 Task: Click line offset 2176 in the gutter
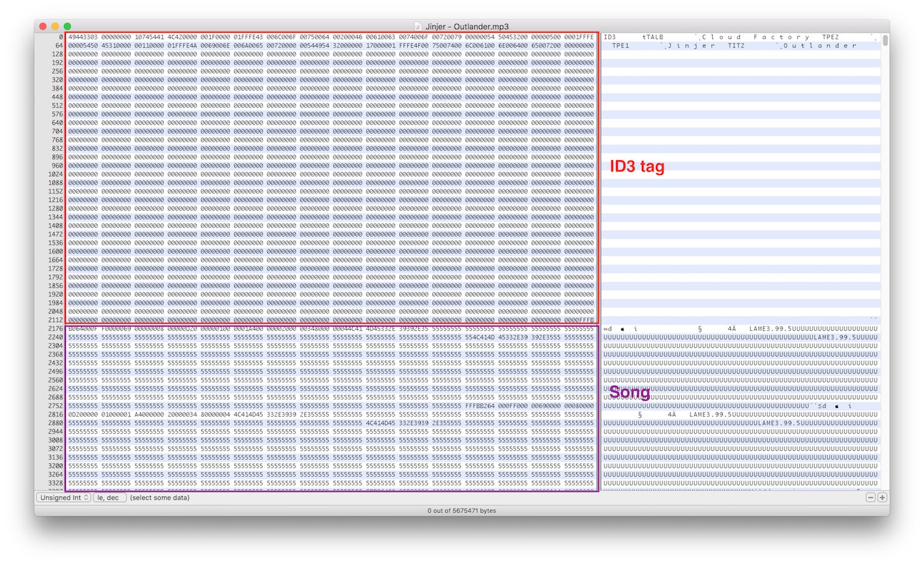pos(56,329)
